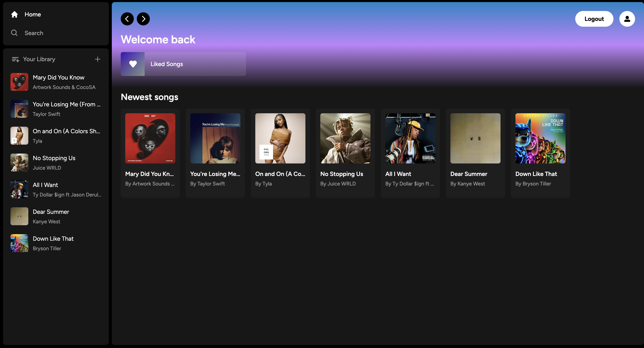Click the plus icon in Your Library
644x348 pixels.
click(x=97, y=59)
